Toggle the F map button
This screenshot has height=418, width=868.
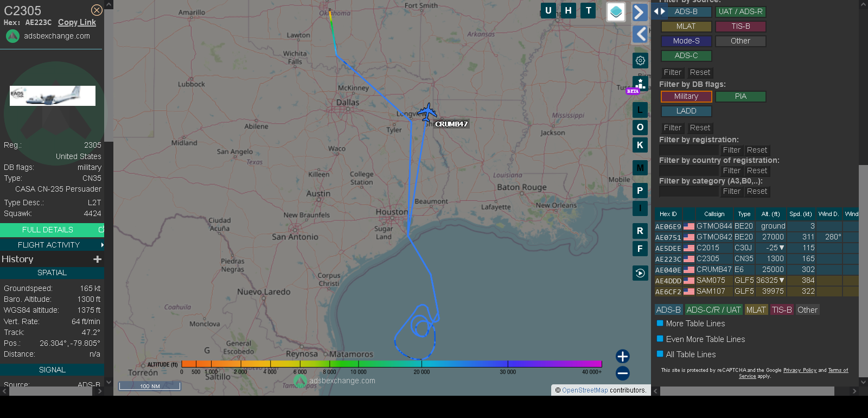pos(640,248)
